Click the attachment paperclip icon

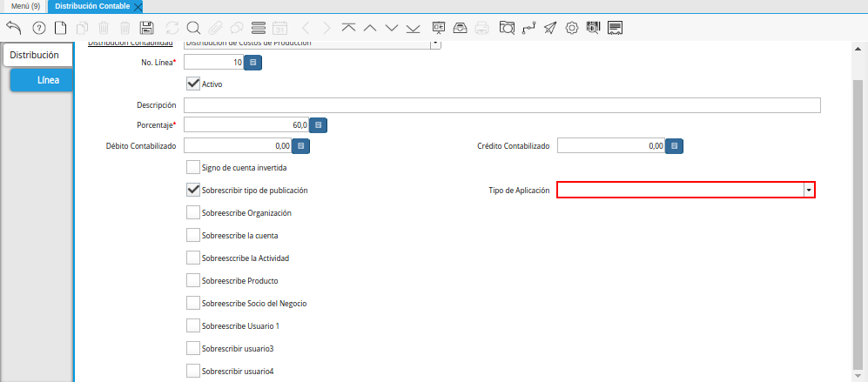tap(215, 28)
